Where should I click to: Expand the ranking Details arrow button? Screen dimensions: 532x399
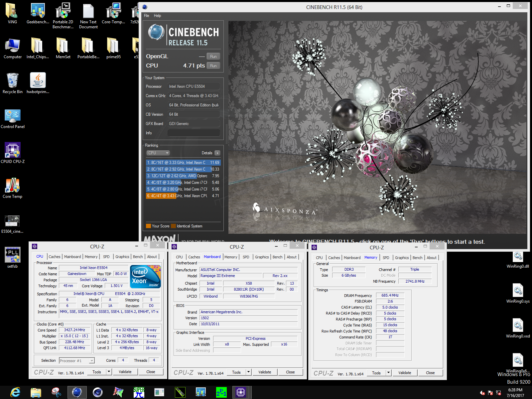coord(217,153)
